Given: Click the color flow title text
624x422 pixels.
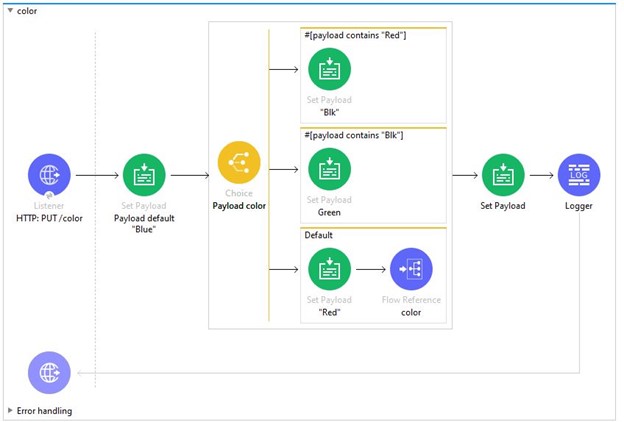Looking at the screenshot, I should pyautogui.click(x=27, y=10).
